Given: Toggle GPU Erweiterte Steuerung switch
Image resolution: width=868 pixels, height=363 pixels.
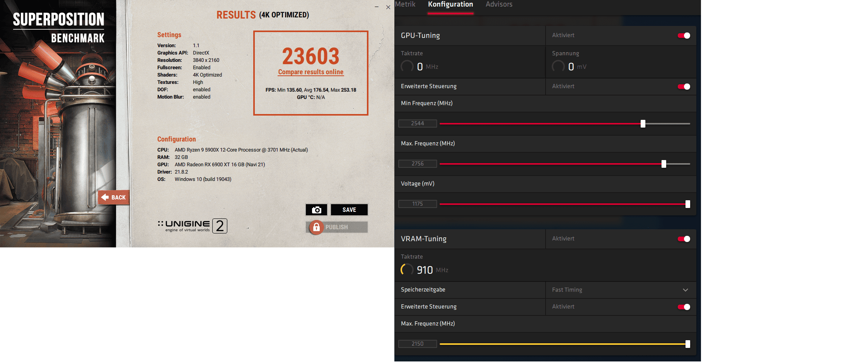Looking at the screenshot, I should pyautogui.click(x=684, y=87).
